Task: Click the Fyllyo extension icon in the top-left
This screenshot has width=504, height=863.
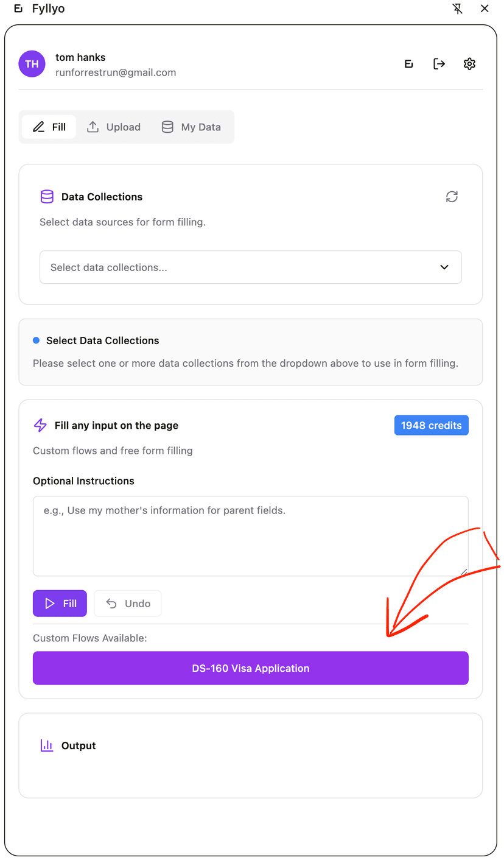Action: click(18, 9)
